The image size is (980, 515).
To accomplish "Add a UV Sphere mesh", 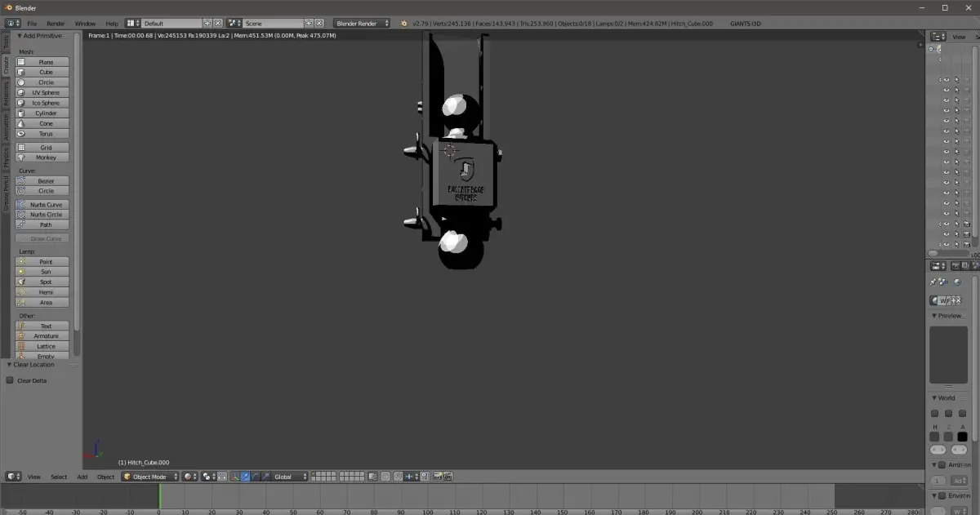I will click(43, 92).
